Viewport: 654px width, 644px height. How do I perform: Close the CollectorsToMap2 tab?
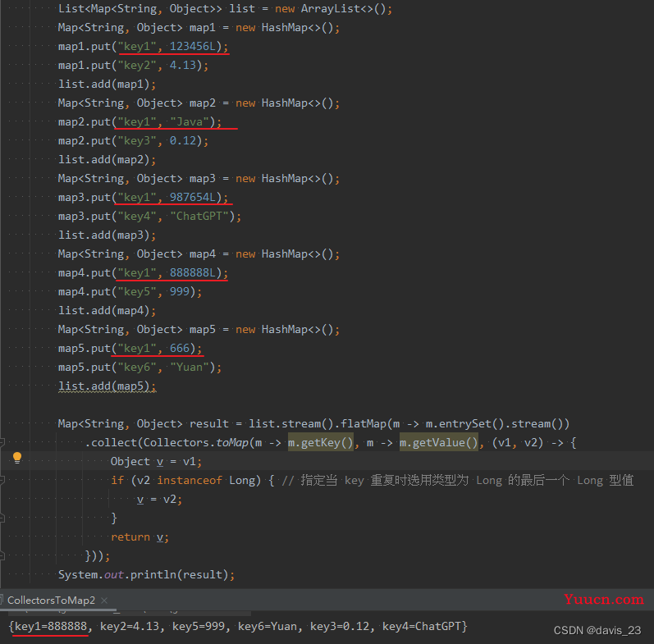104,601
